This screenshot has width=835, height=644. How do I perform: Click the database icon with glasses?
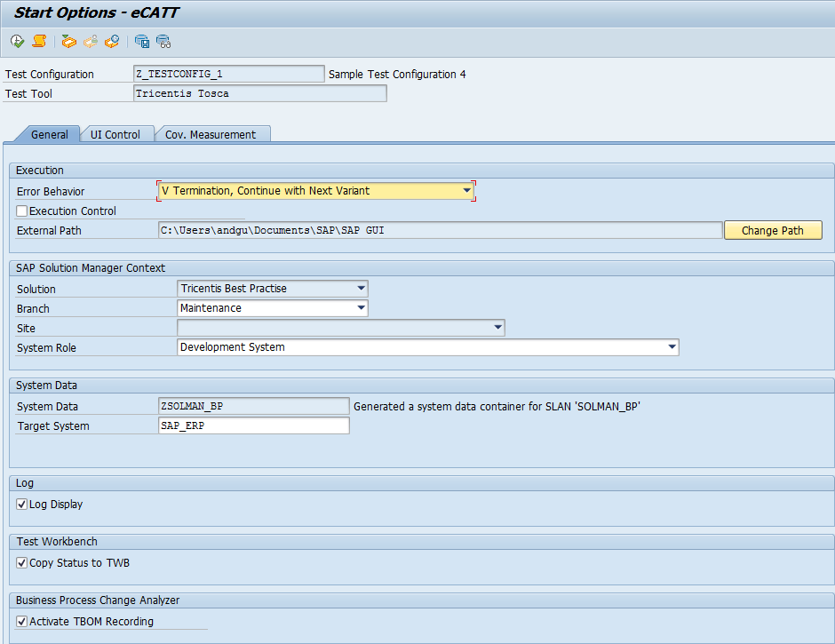163,42
